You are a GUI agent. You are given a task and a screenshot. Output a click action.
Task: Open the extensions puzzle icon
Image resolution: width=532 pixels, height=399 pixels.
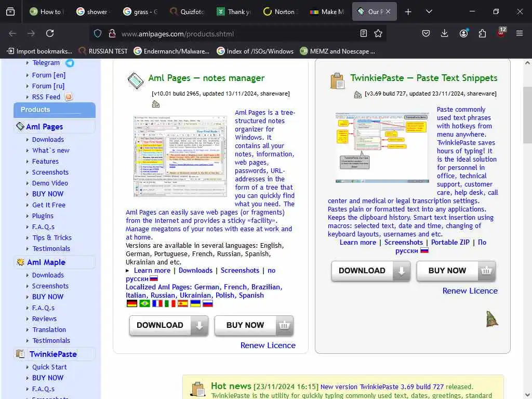coord(482,33)
